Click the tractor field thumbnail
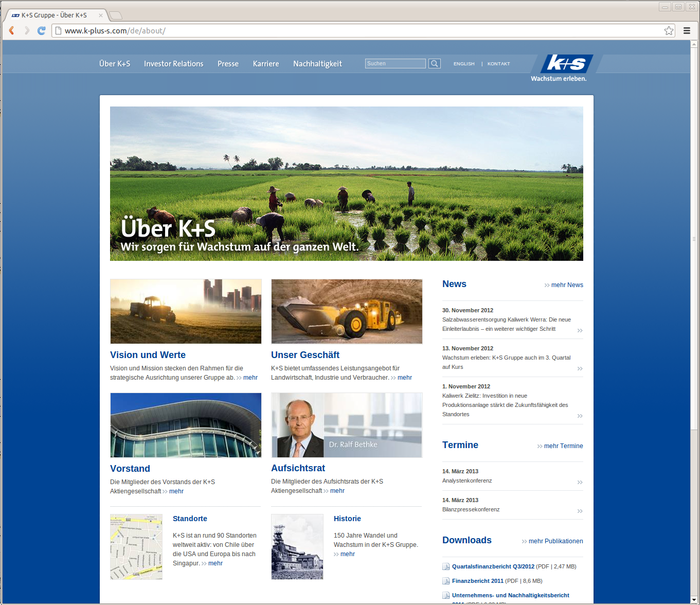 tap(186, 311)
